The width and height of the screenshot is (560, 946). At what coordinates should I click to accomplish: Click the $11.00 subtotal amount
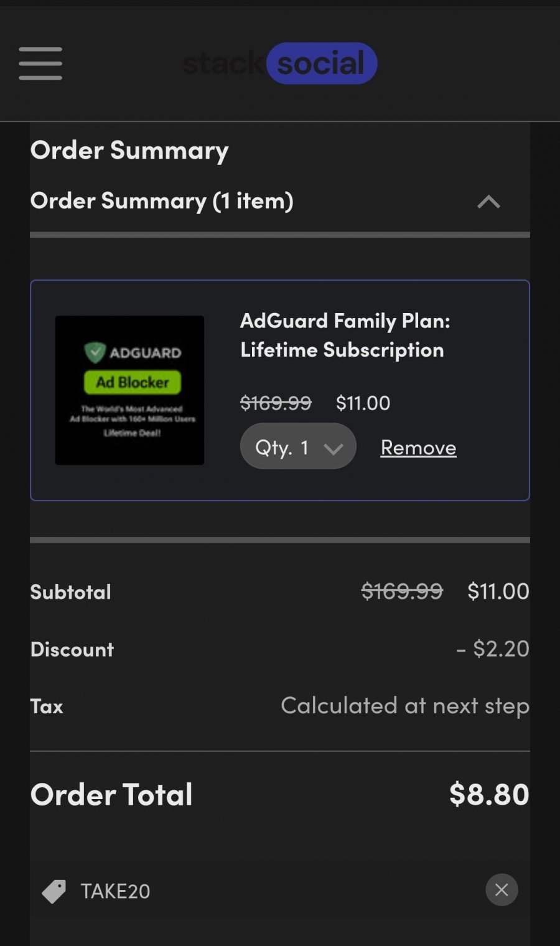click(x=498, y=591)
